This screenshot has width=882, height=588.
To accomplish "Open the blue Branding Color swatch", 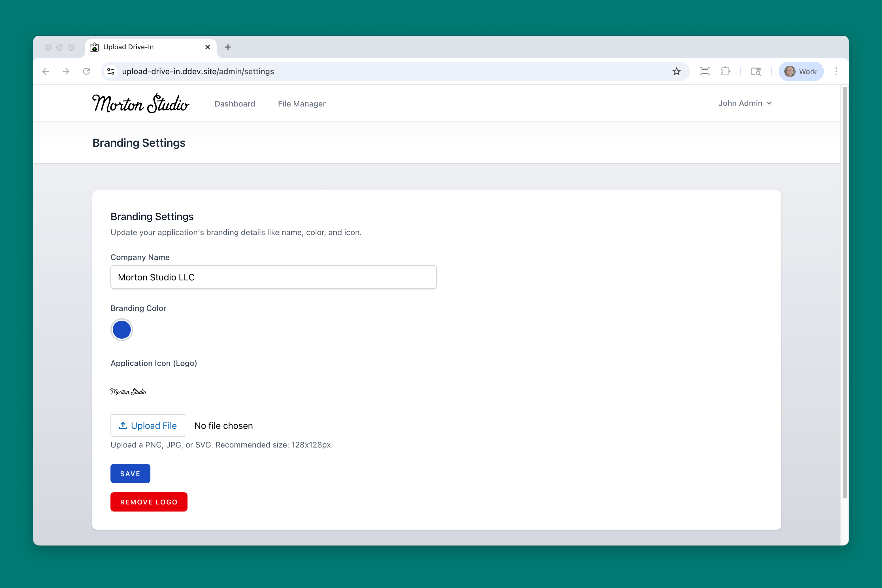I will click(x=122, y=330).
